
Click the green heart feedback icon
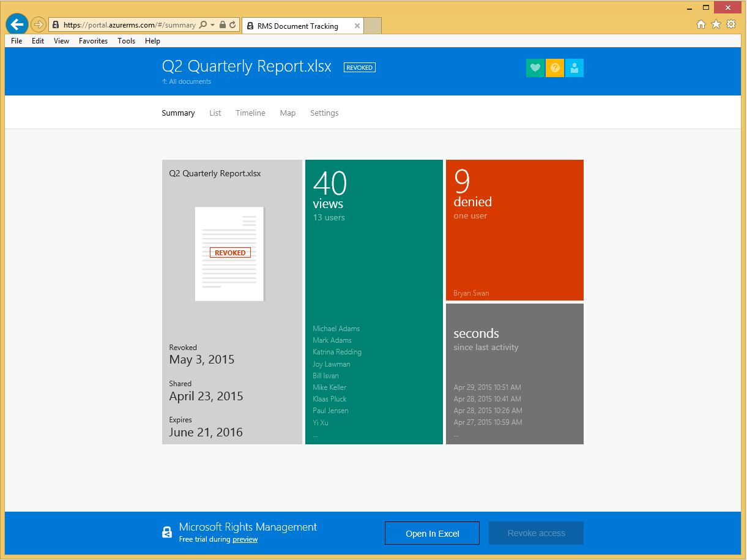coord(535,68)
